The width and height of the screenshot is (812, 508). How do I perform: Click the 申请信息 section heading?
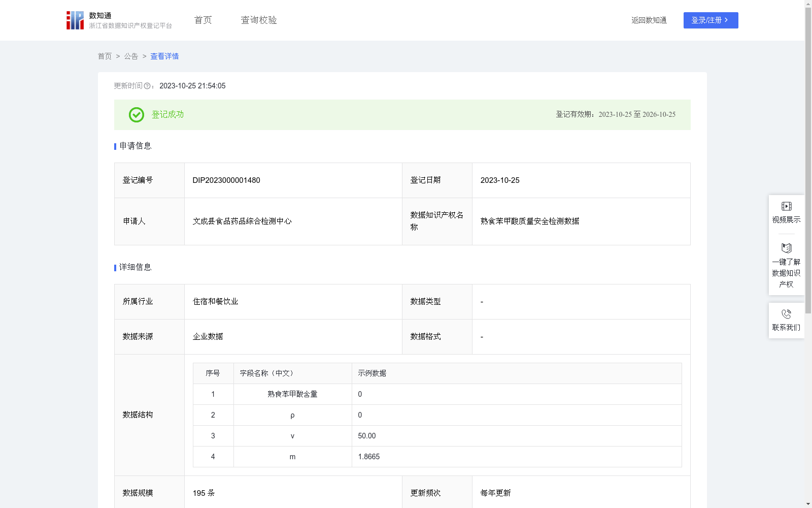click(x=135, y=146)
